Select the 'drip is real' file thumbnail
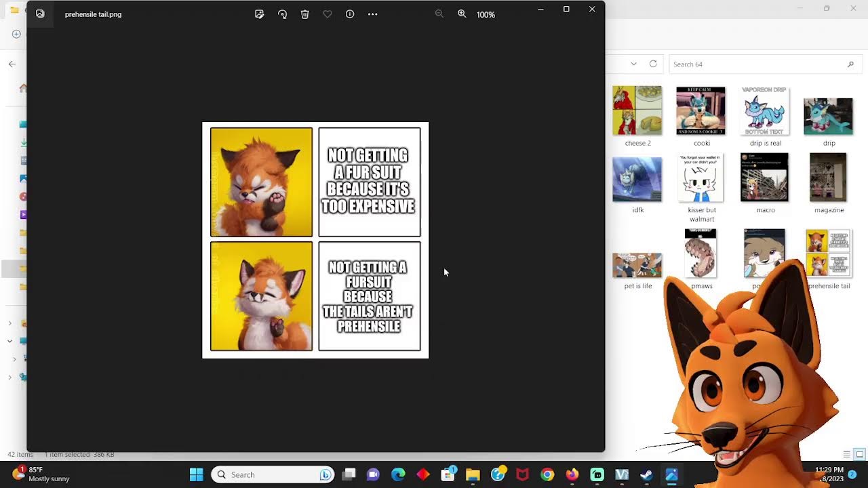The height and width of the screenshot is (488, 868). pyautogui.click(x=764, y=110)
